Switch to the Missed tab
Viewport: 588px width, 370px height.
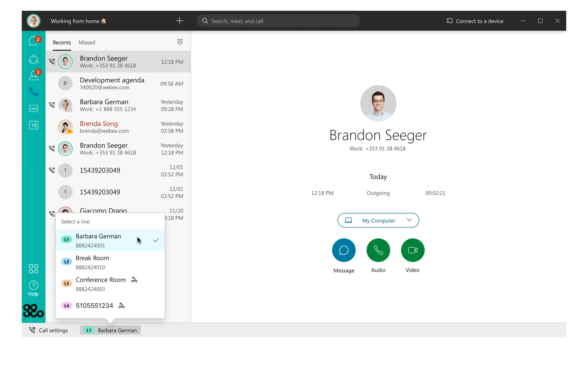tap(87, 42)
